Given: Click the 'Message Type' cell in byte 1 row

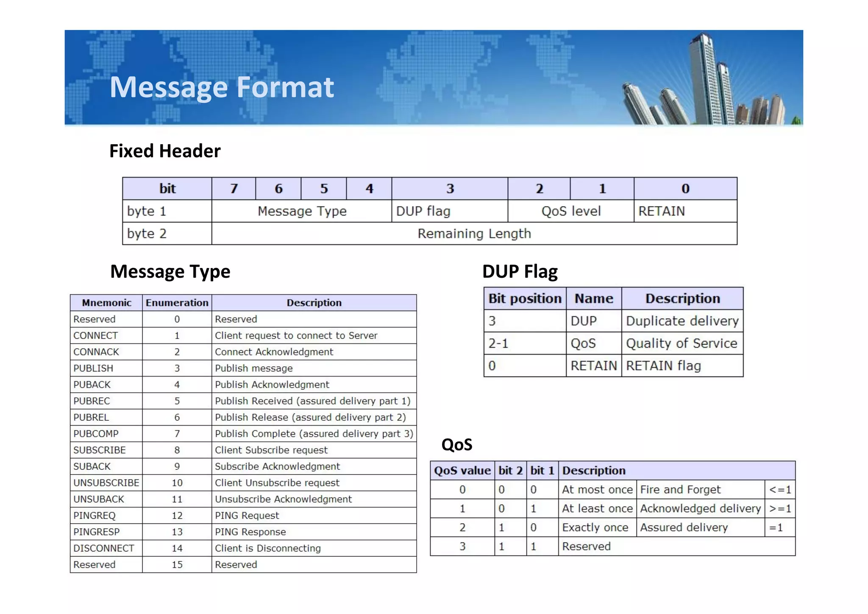Looking at the screenshot, I should (302, 211).
